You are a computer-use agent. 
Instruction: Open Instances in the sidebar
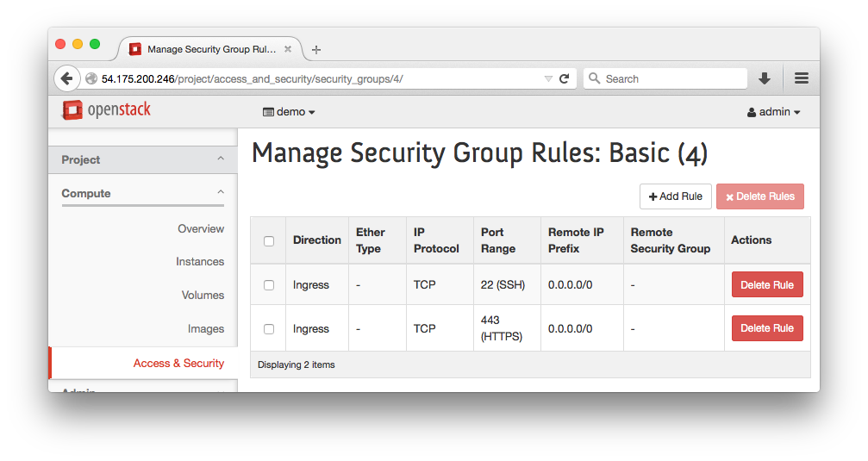tap(199, 262)
